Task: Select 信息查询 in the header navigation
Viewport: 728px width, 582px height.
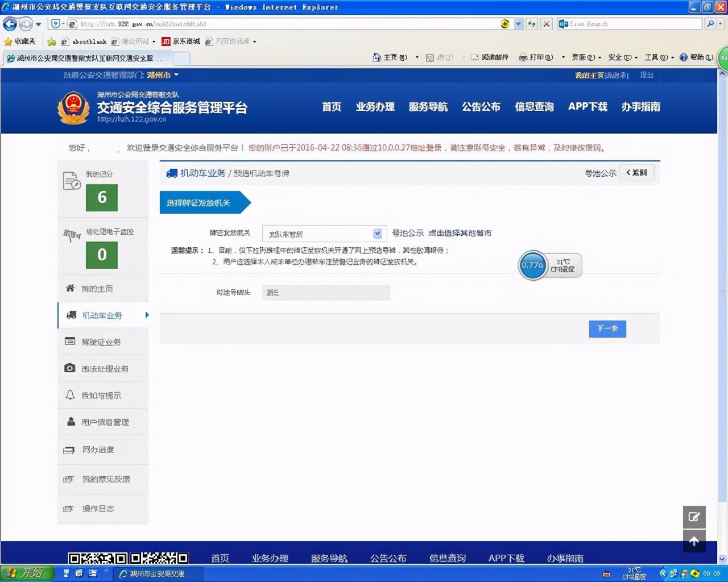Action: pos(534,107)
